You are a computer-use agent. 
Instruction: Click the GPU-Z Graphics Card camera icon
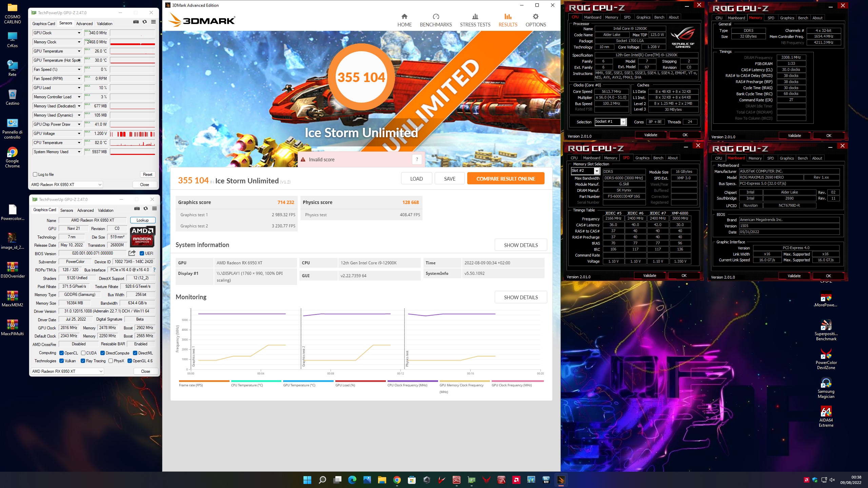[137, 208]
